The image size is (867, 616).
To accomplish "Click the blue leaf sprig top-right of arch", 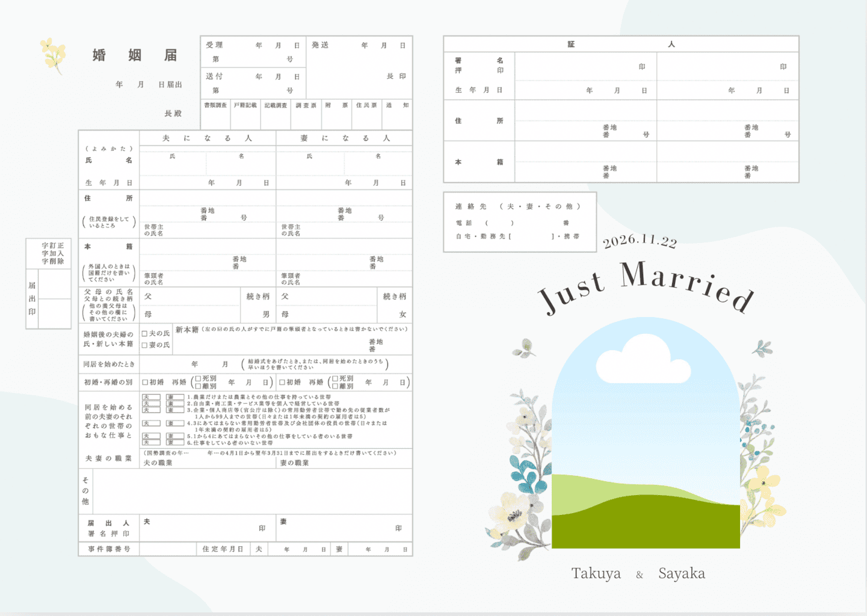I will click(762, 348).
